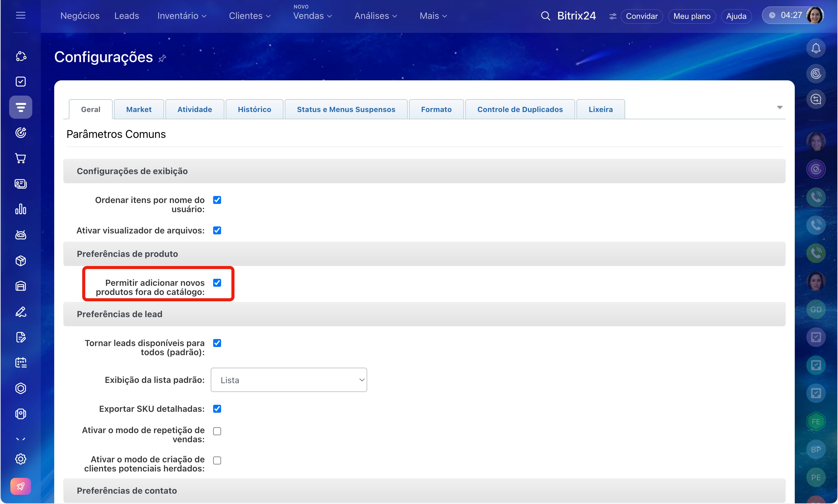Click the Convidar button
The image size is (838, 504).
641,16
